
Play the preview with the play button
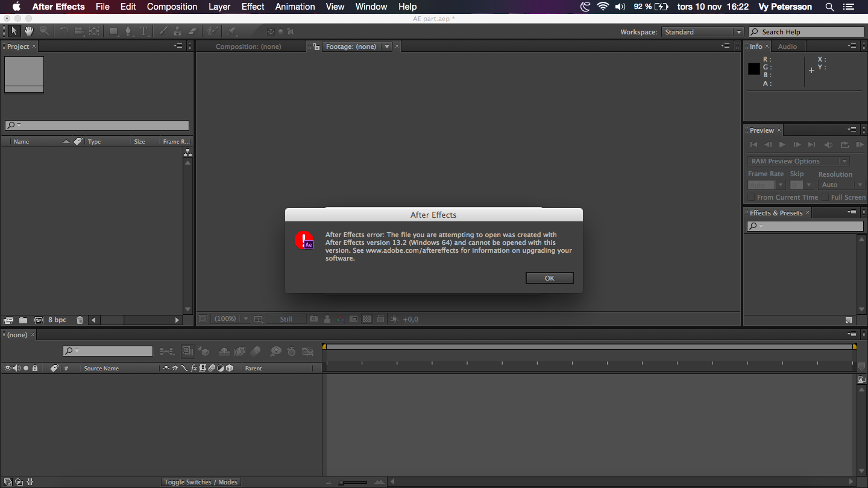click(x=782, y=145)
